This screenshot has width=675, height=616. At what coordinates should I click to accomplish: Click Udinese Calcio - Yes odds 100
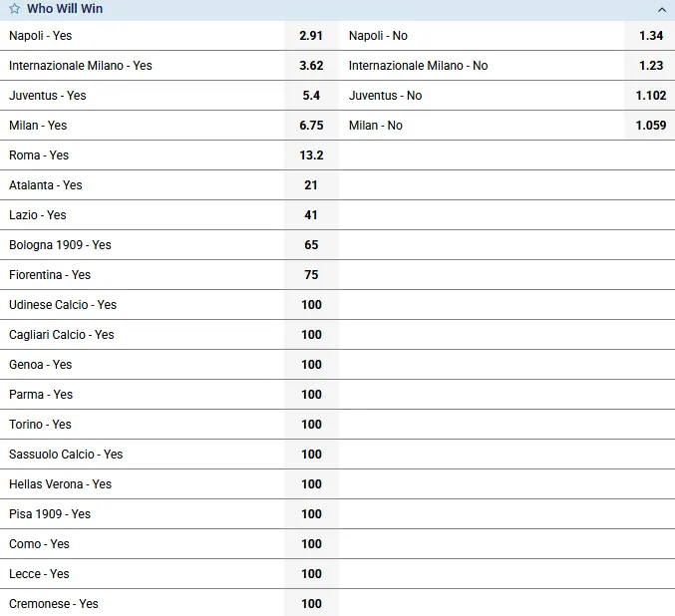[x=311, y=305]
